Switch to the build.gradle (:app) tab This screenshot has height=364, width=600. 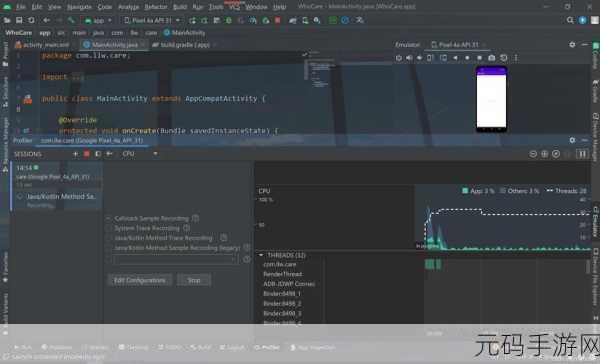181,45
